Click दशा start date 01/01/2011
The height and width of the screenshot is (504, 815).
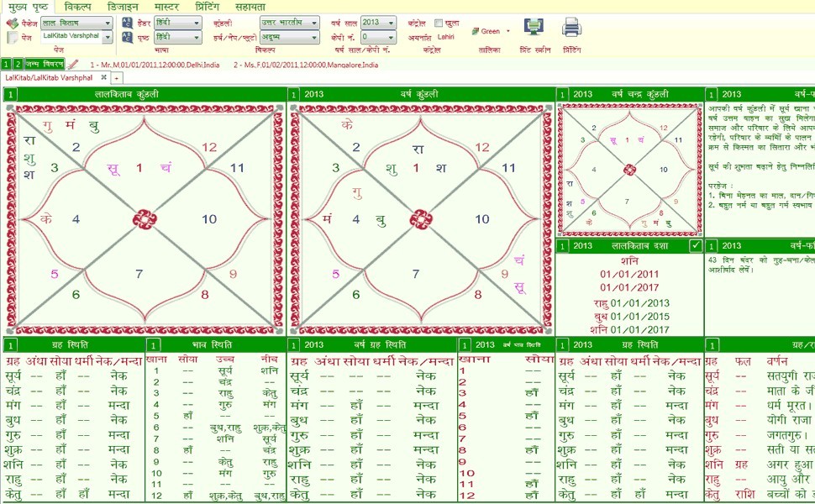pos(629,274)
